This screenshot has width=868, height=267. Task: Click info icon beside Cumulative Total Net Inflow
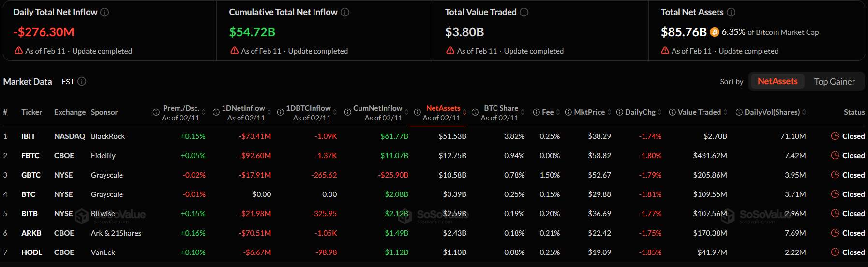click(x=345, y=12)
